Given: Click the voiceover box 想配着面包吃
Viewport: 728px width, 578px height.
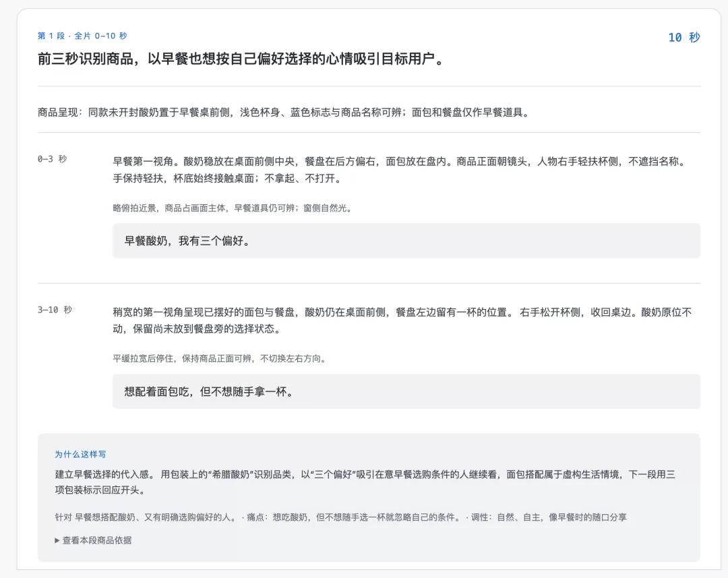Looking at the screenshot, I should pos(406,391).
